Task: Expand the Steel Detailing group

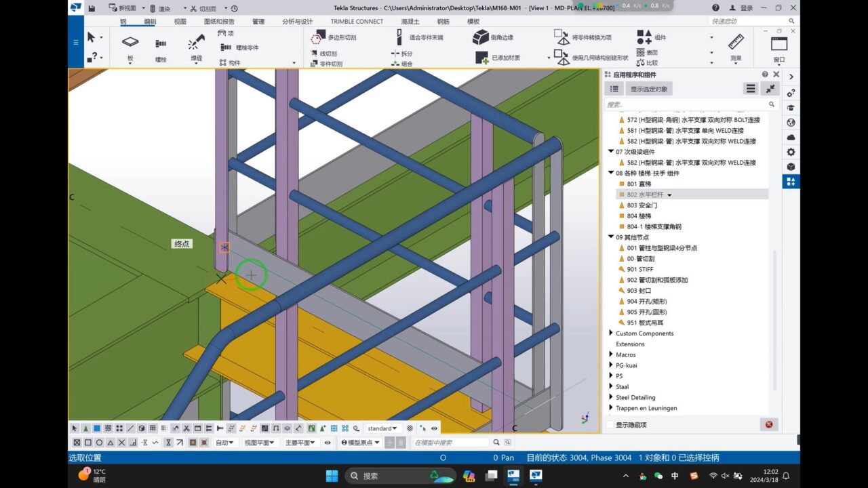Action: pyautogui.click(x=610, y=397)
